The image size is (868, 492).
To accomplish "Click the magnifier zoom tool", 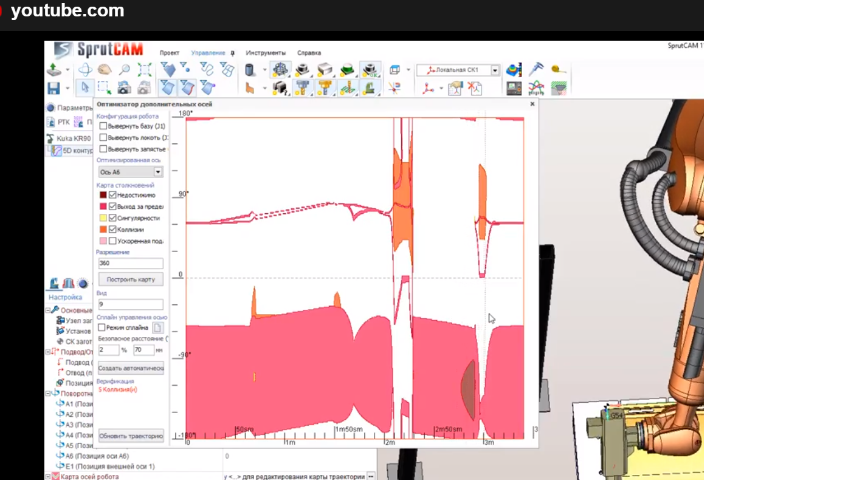I will tap(124, 70).
